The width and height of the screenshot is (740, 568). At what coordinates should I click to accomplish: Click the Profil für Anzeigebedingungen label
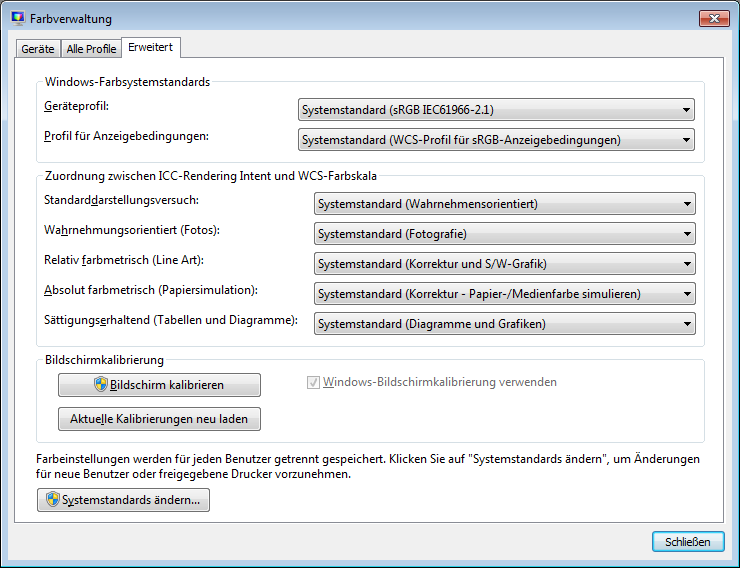126,136
